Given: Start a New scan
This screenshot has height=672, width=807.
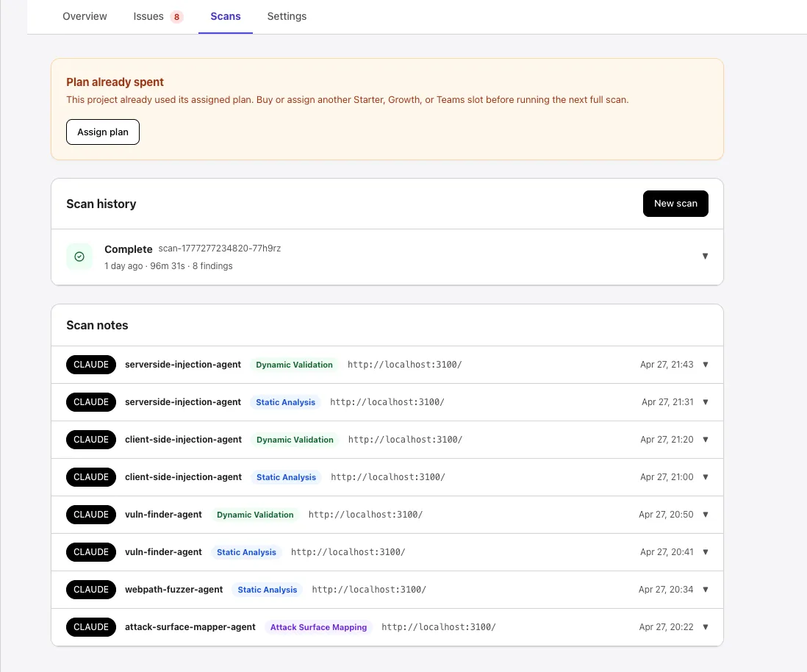Looking at the screenshot, I should [675, 204].
